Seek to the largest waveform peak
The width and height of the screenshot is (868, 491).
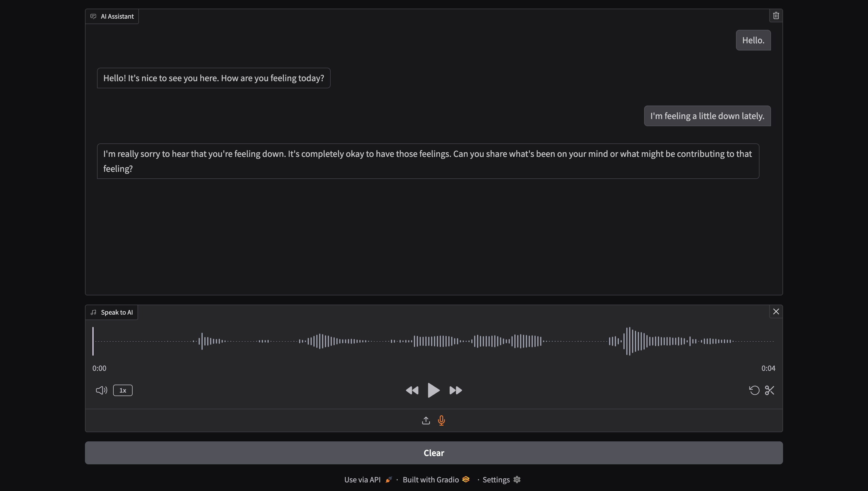629,341
